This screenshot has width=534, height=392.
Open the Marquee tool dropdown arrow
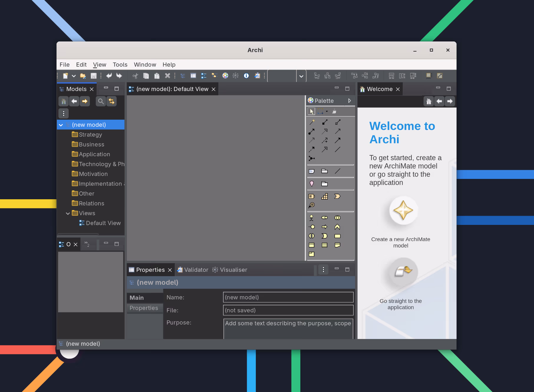pos(327,111)
